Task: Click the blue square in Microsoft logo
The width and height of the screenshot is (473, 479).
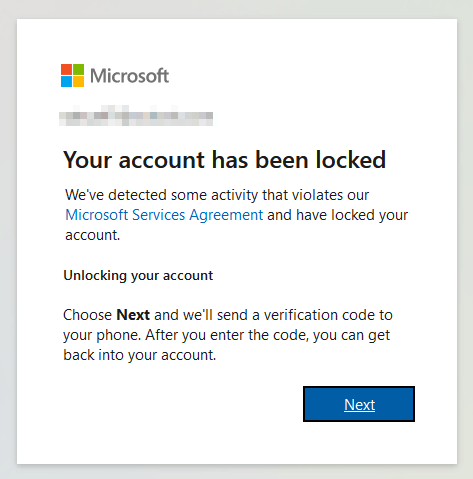Action: click(66, 81)
